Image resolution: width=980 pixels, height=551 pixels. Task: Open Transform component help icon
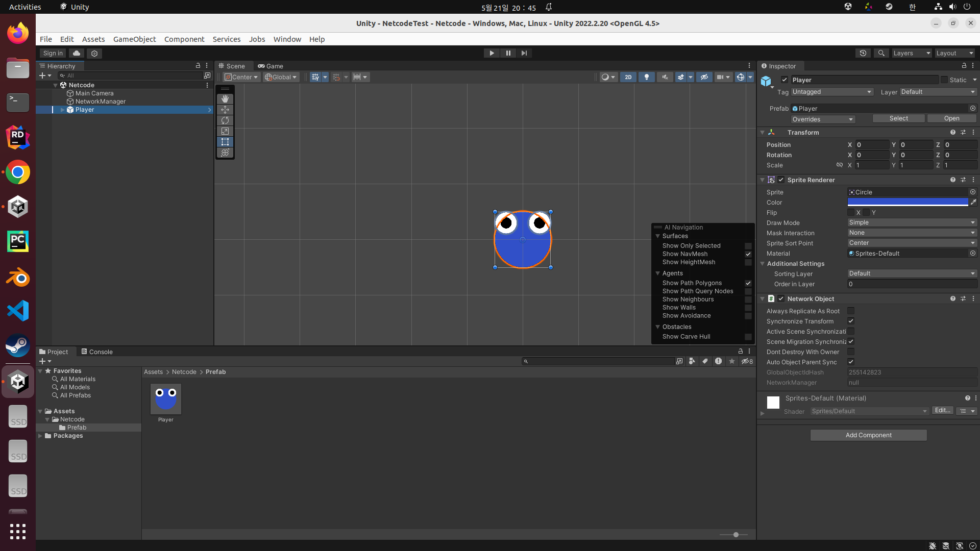[953, 132]
